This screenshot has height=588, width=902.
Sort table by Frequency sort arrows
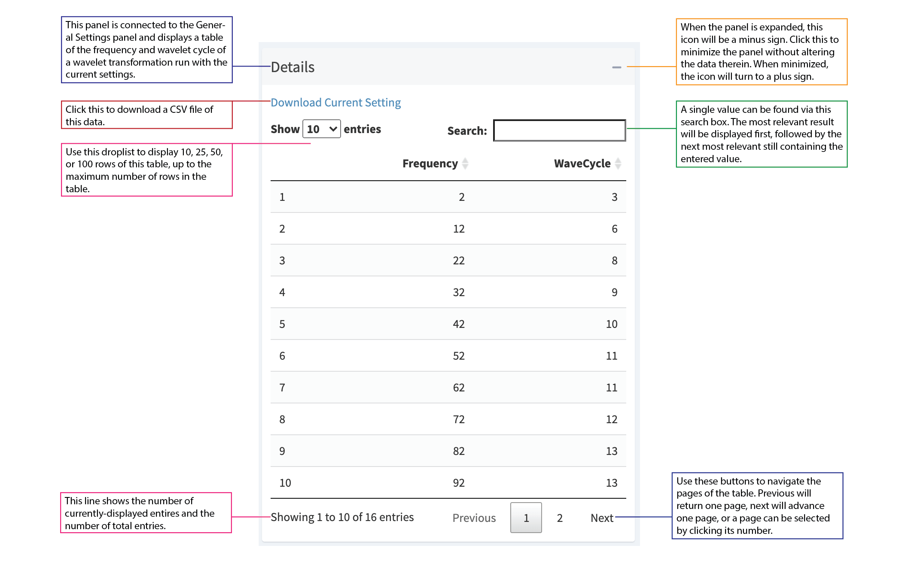pyautogui.click(x=465, y=164)
